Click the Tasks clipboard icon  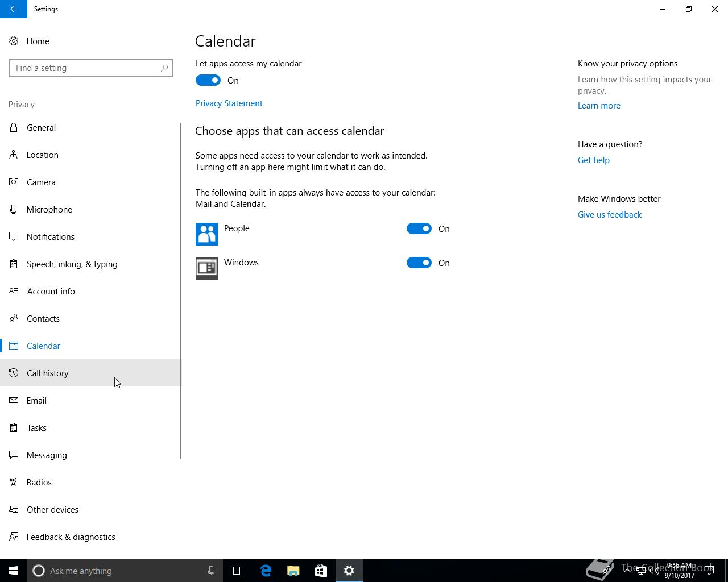pyautogui.click(x=14, y=427)
